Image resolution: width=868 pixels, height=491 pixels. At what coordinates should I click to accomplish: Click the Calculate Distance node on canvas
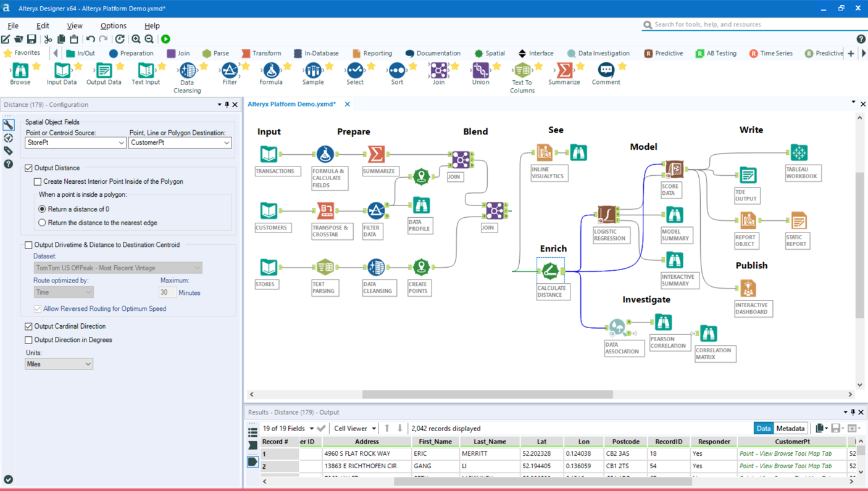pyautogui.click(x=549, y=271)
